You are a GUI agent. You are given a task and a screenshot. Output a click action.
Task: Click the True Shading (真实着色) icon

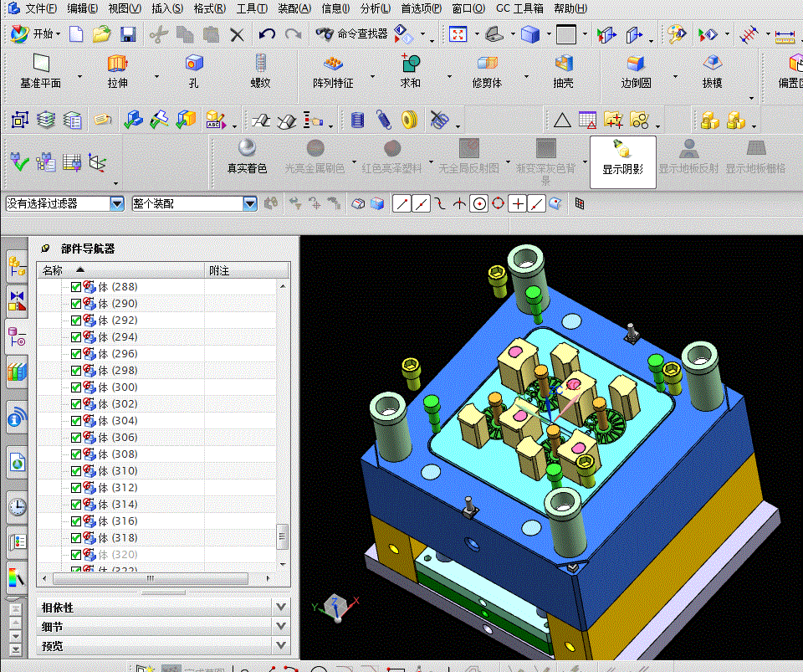pyautogui.click(x=248, y=156)
